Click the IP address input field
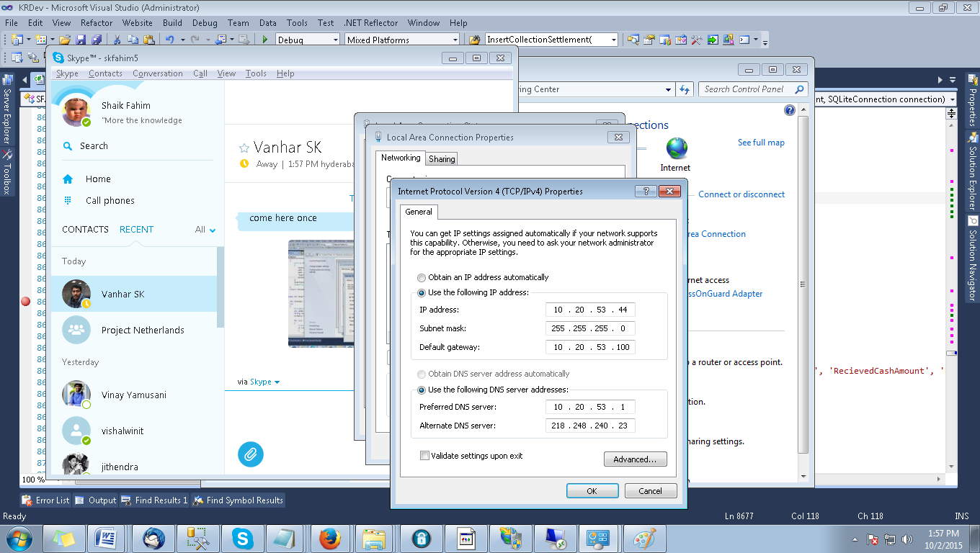This screenshot has height=553, width=980. [x=590, y=310]
